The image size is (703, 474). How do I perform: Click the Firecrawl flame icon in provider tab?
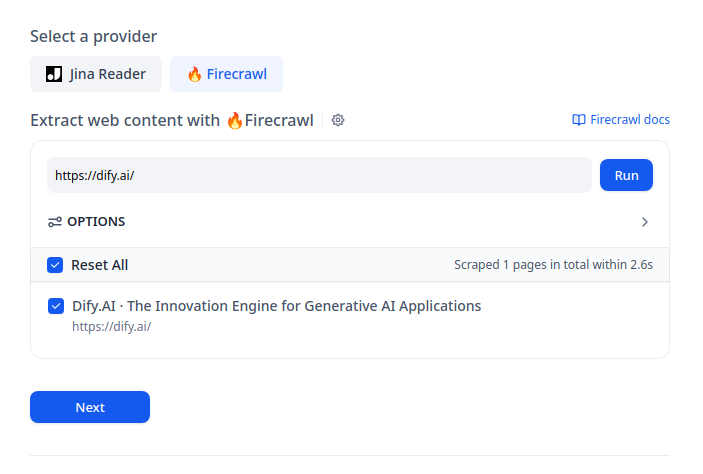(x=194, y=74)
